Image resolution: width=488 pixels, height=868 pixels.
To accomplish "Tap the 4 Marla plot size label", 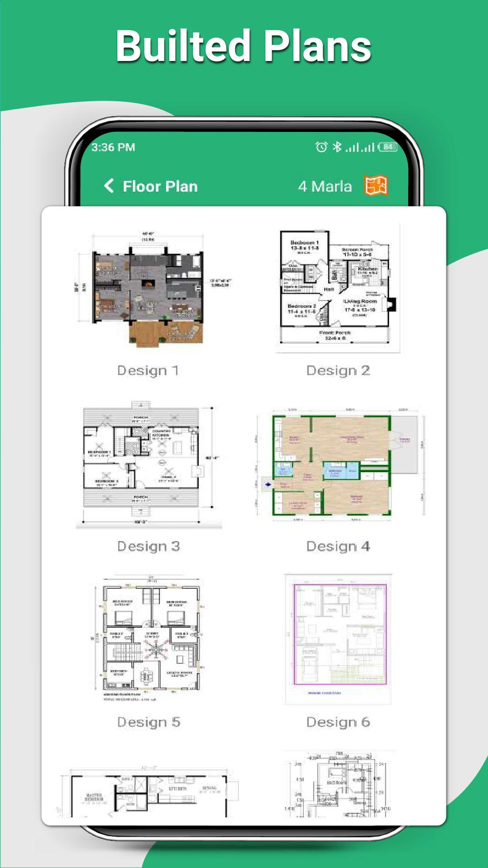I will click(325, 186).
